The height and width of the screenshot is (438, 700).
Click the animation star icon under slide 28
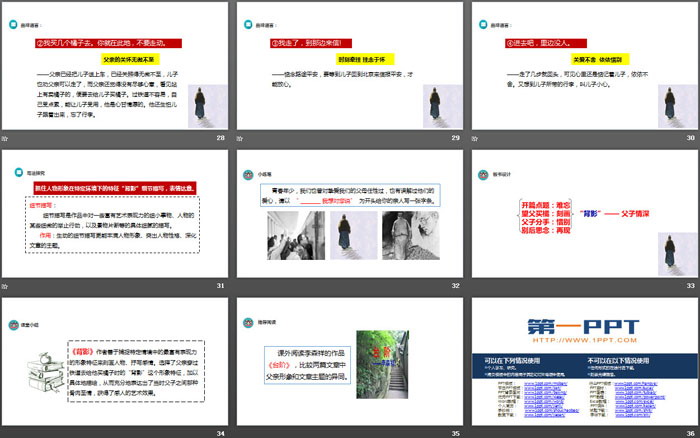point(5,138)
